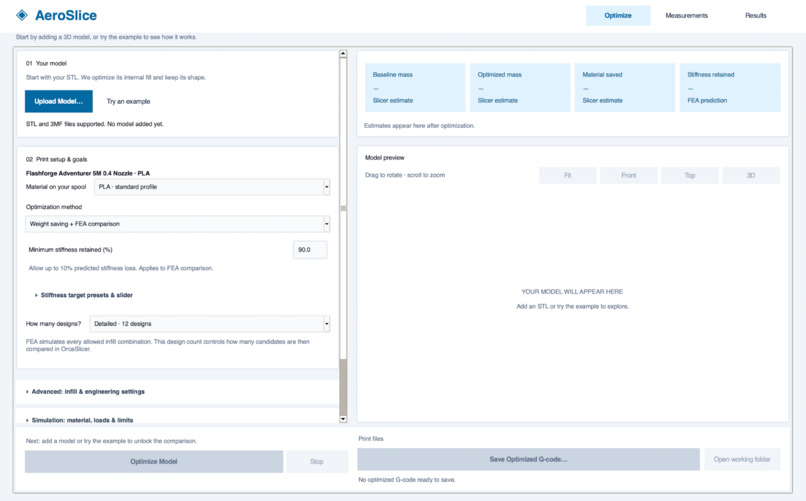
Task: Click the 'Flashforge Adventurer 5M 0.4 Nozzle · PLA' text
Action: 88,173
